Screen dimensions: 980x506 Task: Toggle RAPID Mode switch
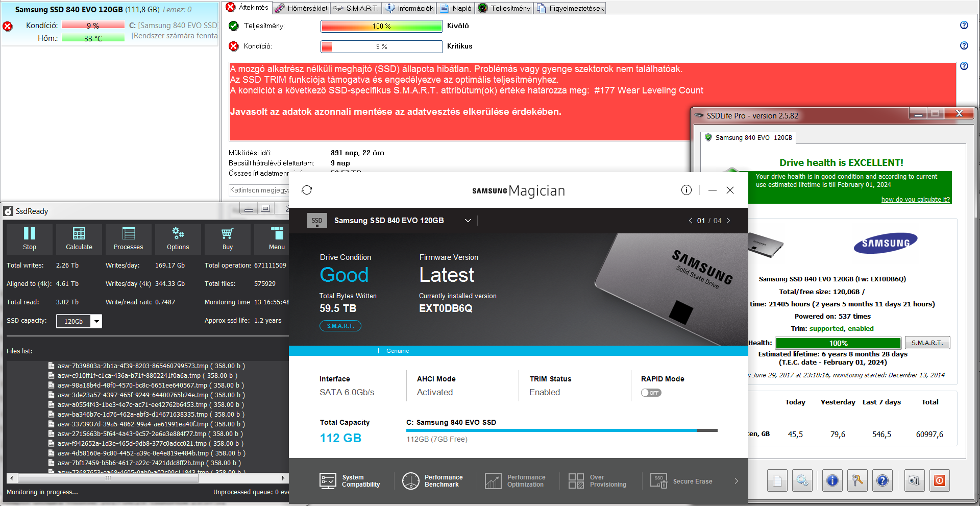coord(651,393)
